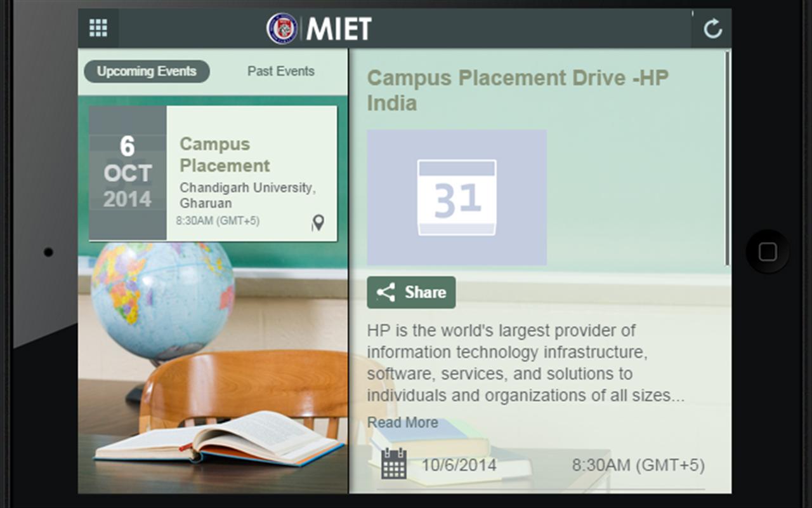Screen dimensions: 812x508
Task: Switch to Past Events tab
Action: pyautogui.click(x=281, y=71)
